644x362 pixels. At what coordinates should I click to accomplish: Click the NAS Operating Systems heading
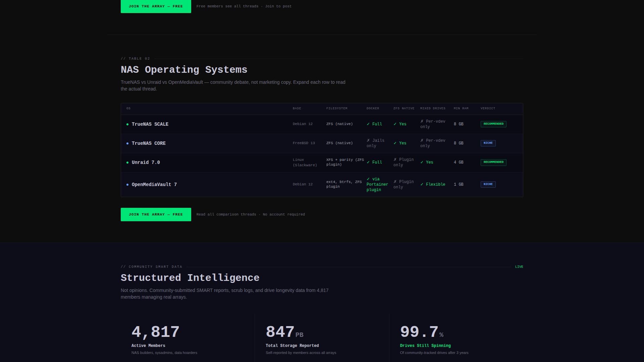point(184,70)
